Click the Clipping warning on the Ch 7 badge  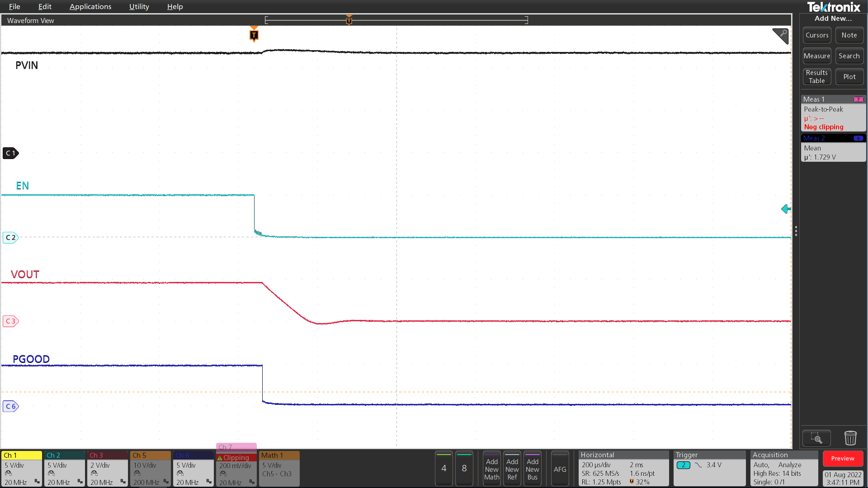pyautogui.click(x=235, y=457)
